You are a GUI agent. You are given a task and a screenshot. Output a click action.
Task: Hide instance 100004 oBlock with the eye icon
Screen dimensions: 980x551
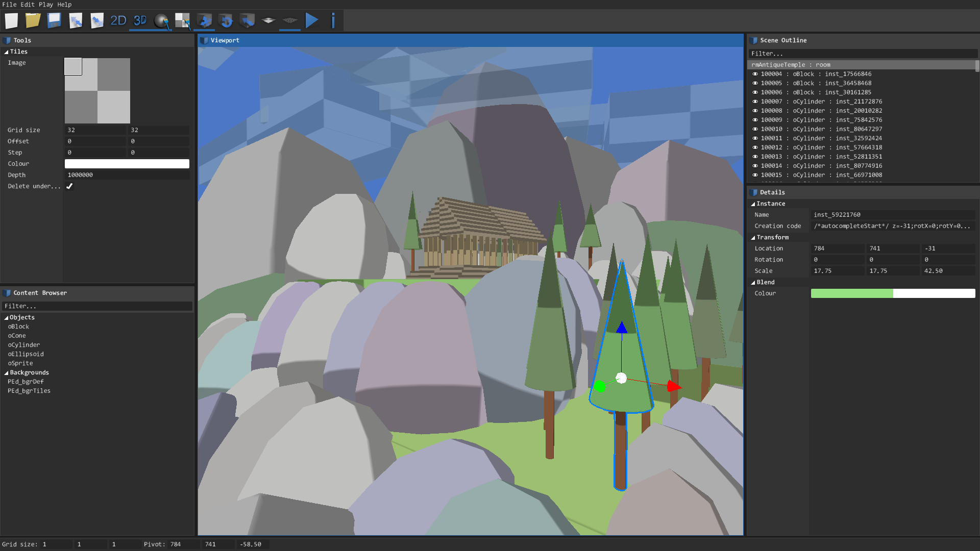pyautogui.click(x=755, y=74)
